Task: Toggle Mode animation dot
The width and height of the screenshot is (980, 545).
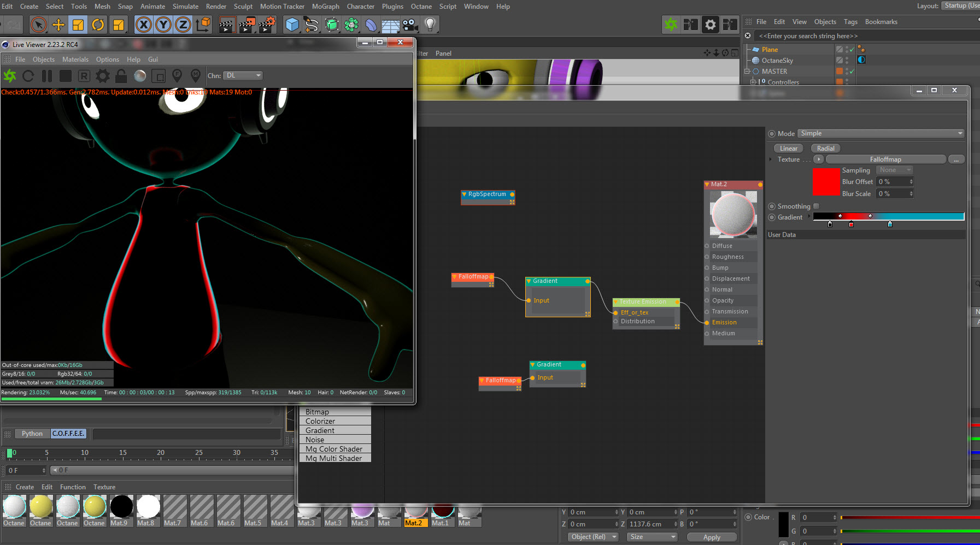Action: pyautogui.click(x=772, y=134)
